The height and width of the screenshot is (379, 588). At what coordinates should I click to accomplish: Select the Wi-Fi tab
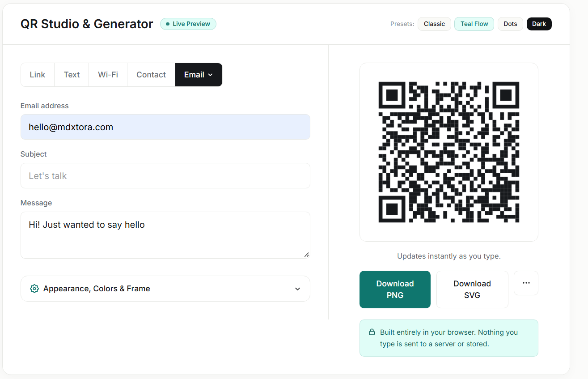pos(108,75)
